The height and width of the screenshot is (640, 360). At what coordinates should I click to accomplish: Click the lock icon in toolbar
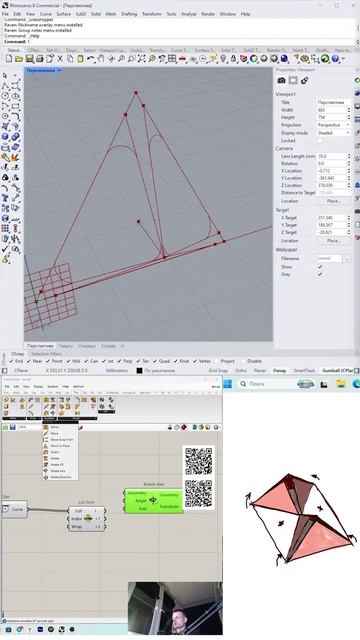click(233, 59)
